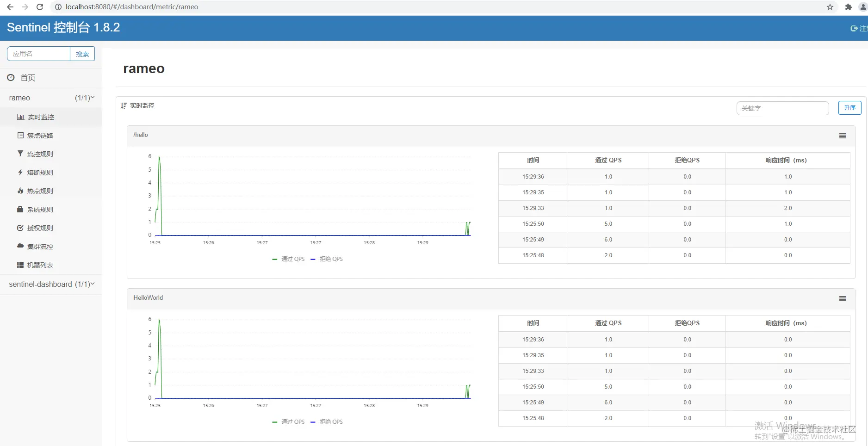Click the 15:25:49 cell in /hello table
The width and height of the screenshot is (868, 446).
pyautogui.click(x=533, y=240)
